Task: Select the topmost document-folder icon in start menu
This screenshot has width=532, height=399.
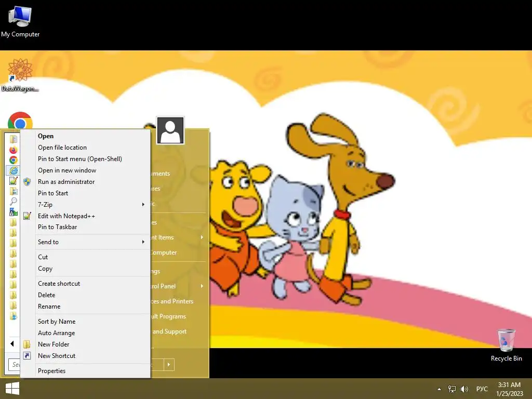Action: 13,139
